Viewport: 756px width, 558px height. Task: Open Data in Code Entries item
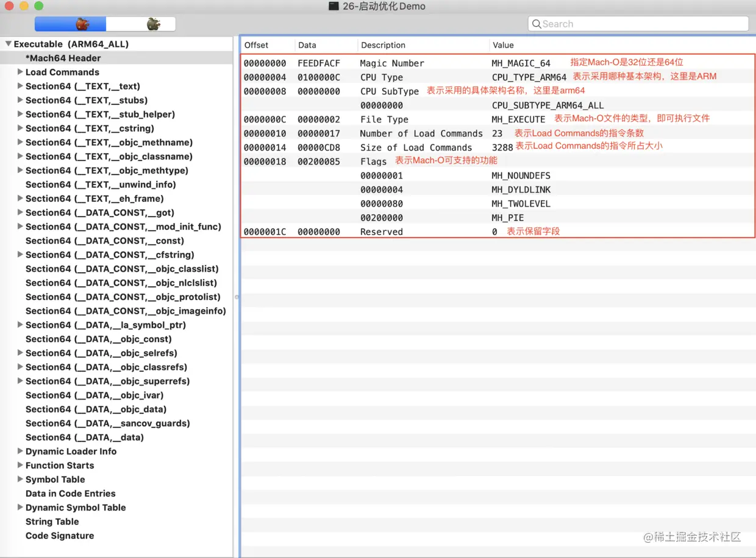point(70,493)
